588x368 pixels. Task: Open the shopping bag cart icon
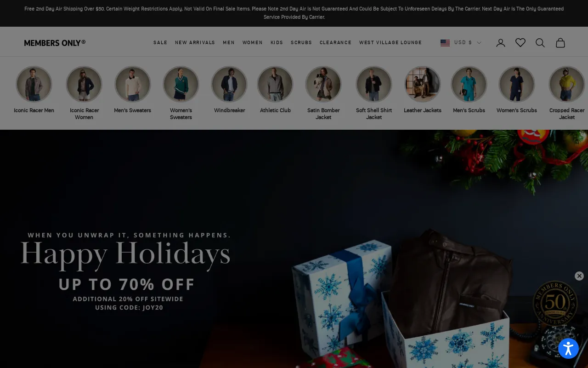[x=560, y=43]
